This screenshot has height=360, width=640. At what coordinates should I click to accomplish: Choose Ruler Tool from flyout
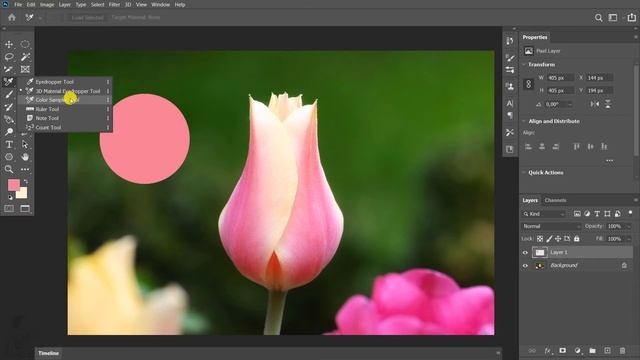pos(65,109)
